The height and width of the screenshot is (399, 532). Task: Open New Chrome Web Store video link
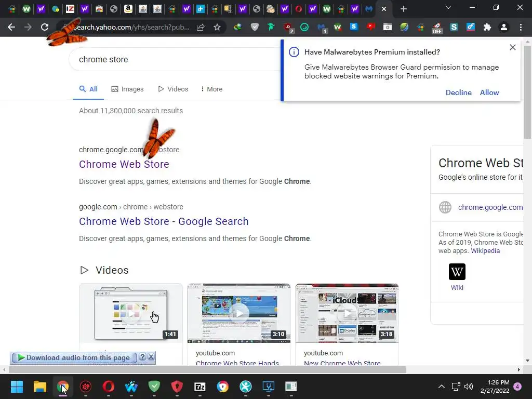pos(342,363)
